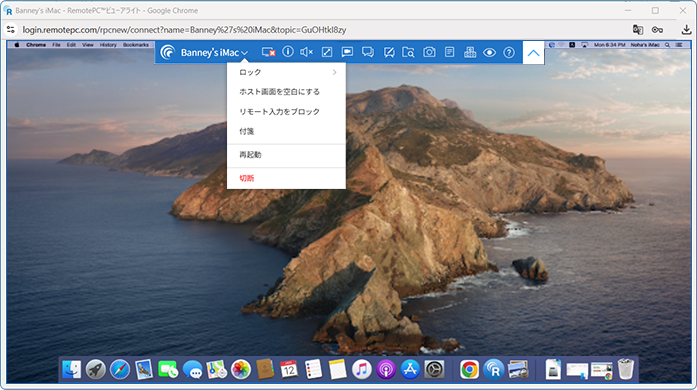Screen dimensions: 697x390
Task: Open Safari compass in the Dock
Action: [x=120, y=370]
